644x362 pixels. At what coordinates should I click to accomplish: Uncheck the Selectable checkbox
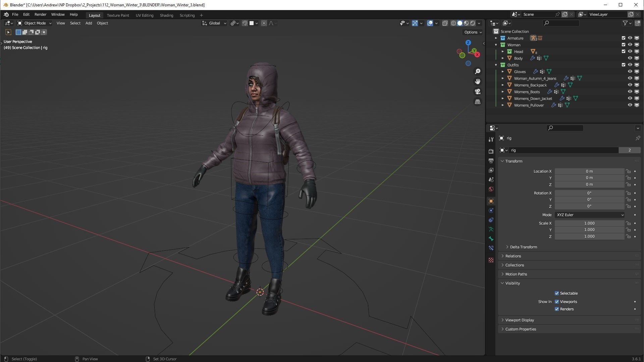tap(557, 293)
